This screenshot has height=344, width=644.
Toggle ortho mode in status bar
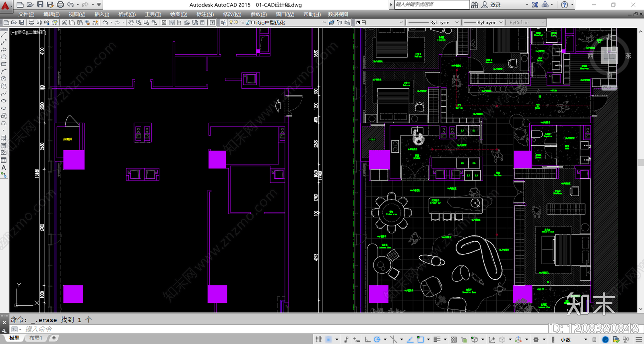click(367, 340)
